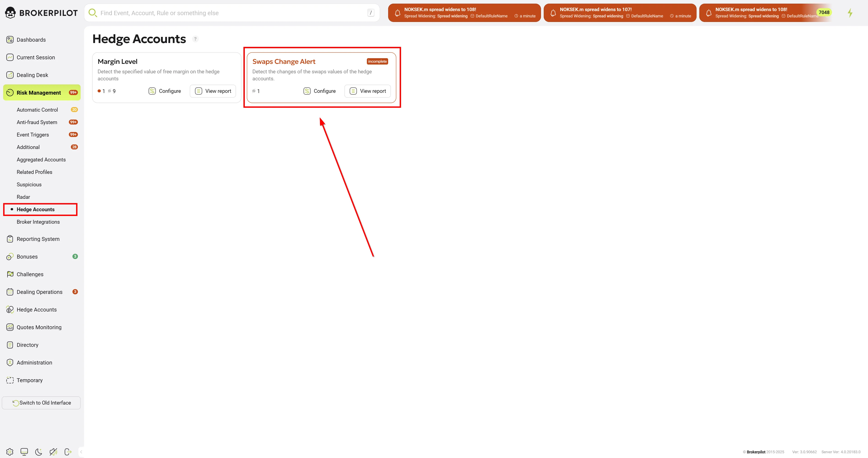The width and height of the screenshot is (868, 458).
Task: Open Anti-fraud System submenu item
Action: pyautogui.click(x=37, y=122)
